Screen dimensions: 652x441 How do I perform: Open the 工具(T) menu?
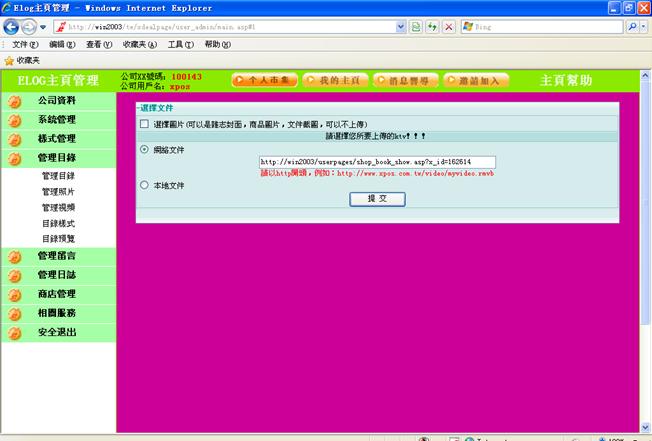pos(181,45)
